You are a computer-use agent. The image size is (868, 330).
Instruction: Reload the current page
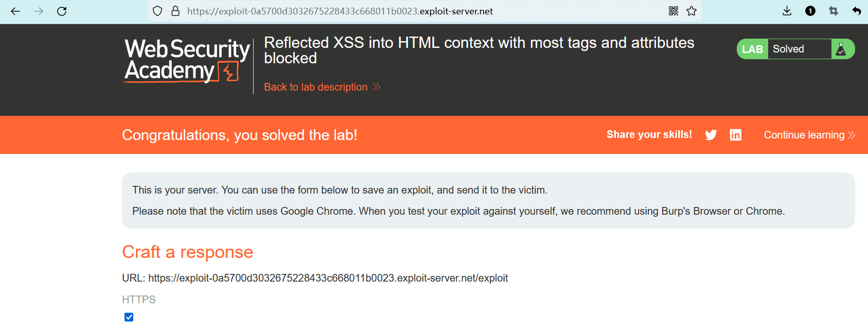(x=62, y=11)
